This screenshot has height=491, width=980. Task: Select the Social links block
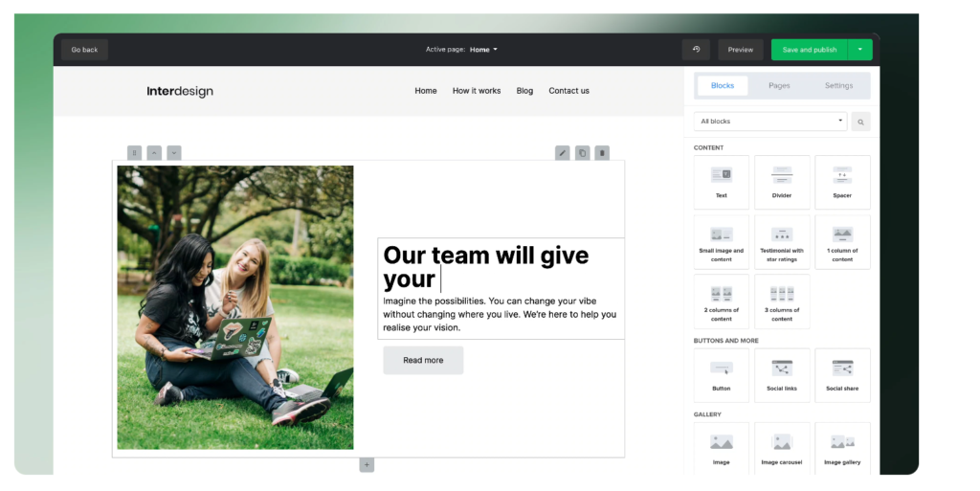click(782, 375)
